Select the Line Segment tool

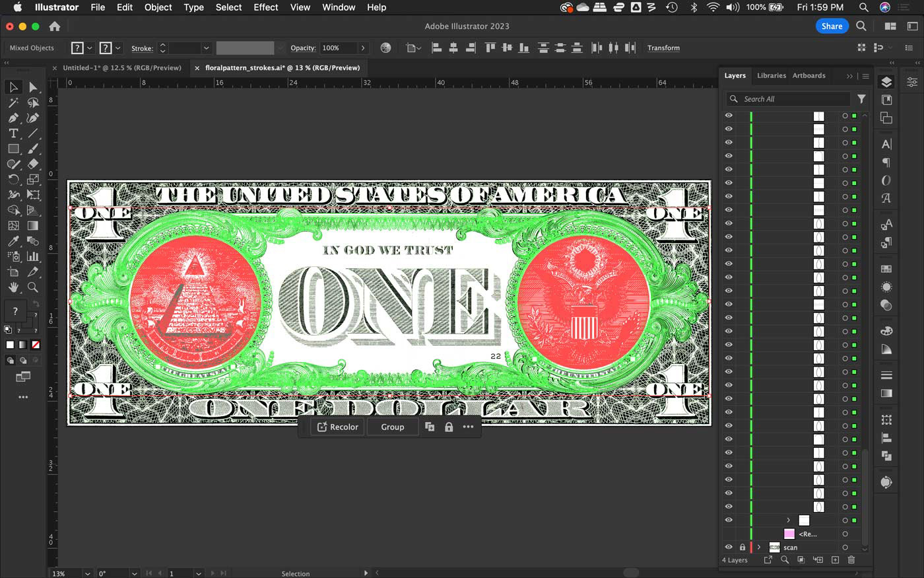33,133
